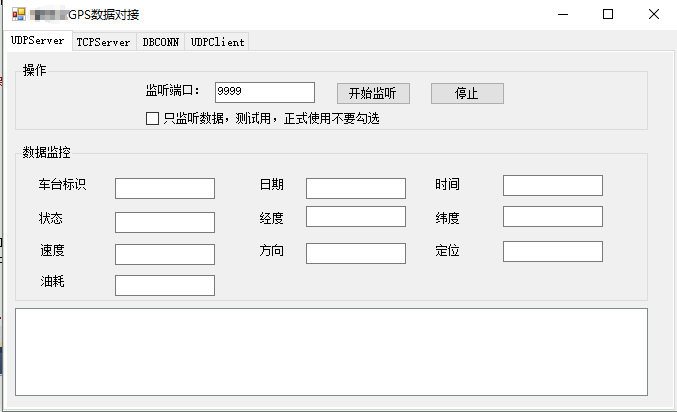The image size is (677, 412).
Task: Select the 方向 text box
Action: click(356, 253)
